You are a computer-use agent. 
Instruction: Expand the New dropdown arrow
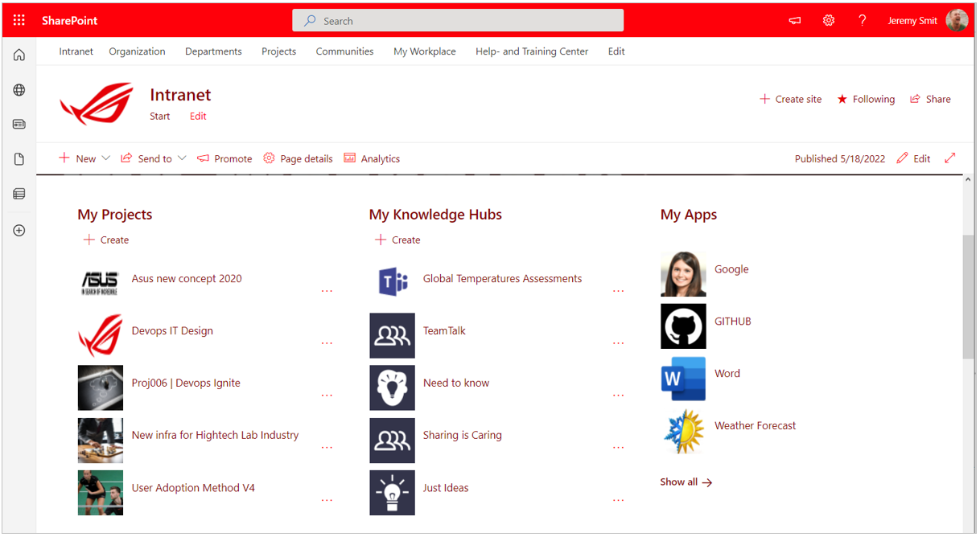pos(105,158)
